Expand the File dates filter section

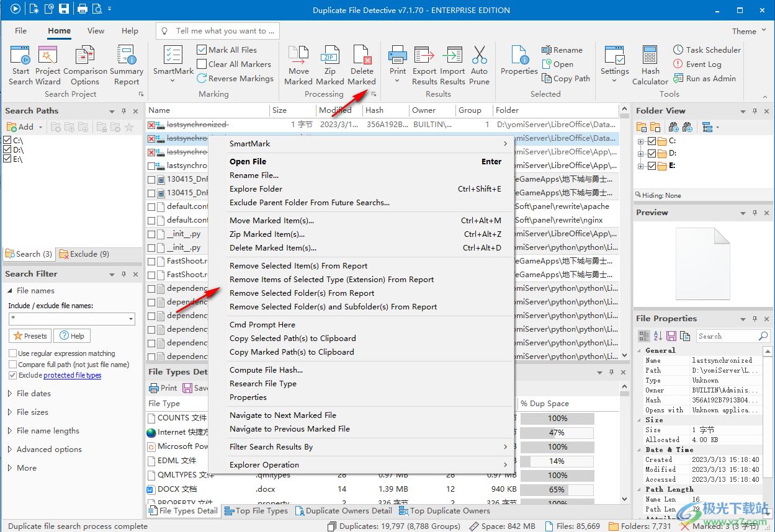[11, 394]
